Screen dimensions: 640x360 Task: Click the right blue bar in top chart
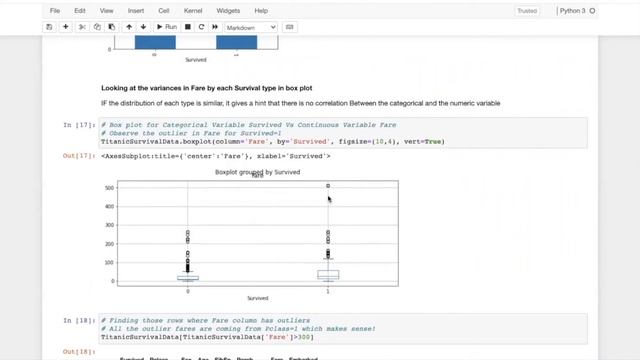click(x=237, y=42)
